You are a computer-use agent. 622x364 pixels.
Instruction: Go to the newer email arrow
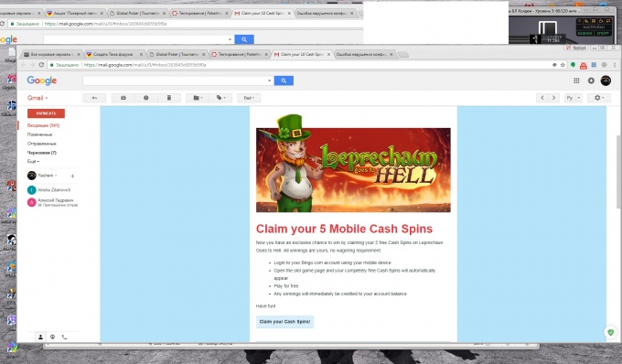coord(542,98)
